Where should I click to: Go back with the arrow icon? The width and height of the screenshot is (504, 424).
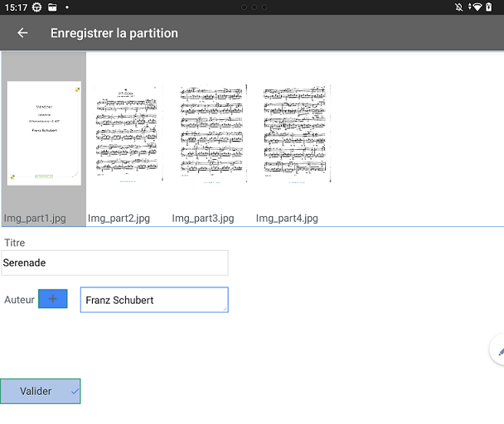[22, 33]
